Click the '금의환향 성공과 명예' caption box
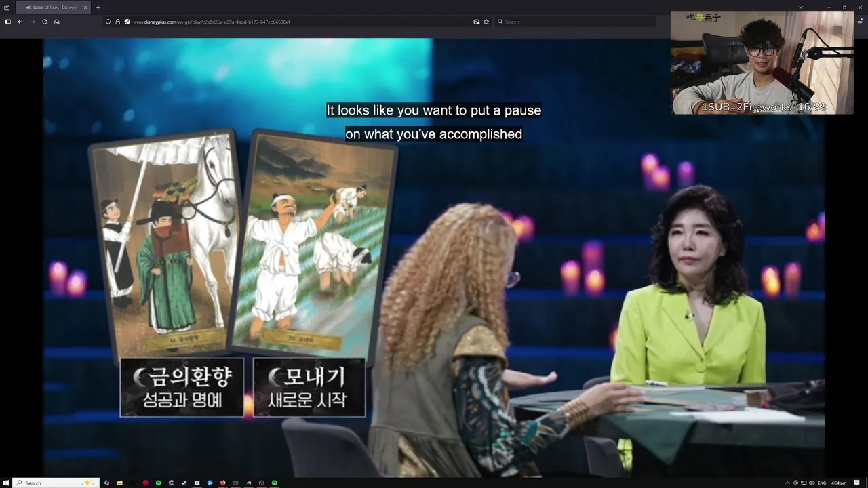This screenshot has height=488, width=868. click(x=182, y=387)
